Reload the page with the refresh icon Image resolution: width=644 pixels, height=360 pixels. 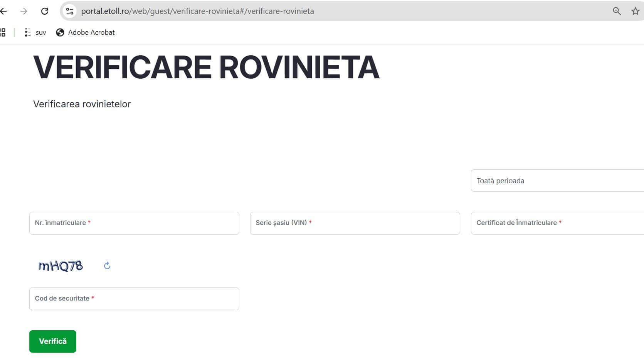(x=45, y=11)
